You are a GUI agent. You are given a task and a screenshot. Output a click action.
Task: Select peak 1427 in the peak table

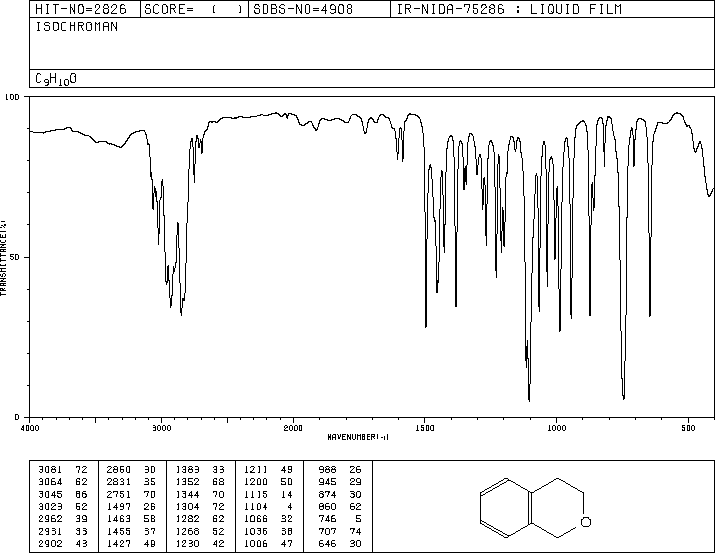pyautogui.click(x=119, y=544)
